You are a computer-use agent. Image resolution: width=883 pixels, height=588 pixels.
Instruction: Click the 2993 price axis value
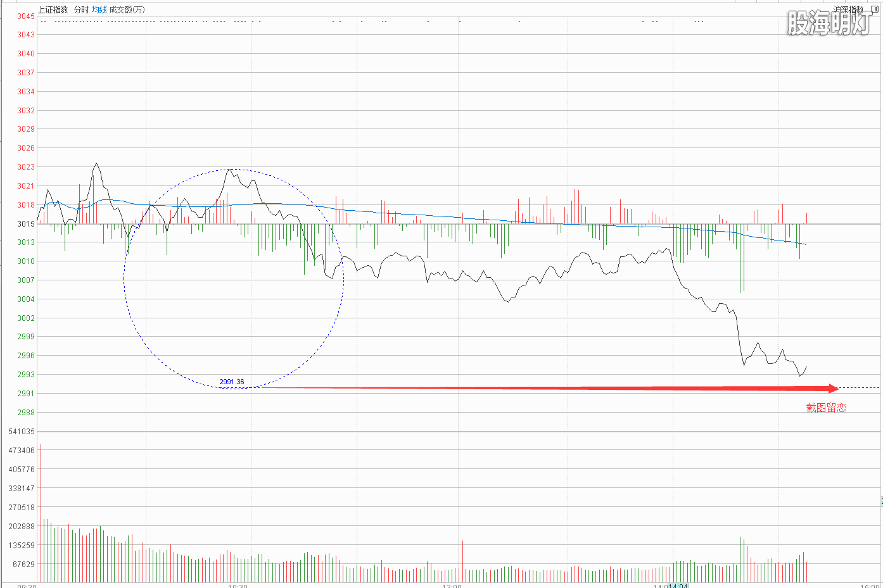click(x=26, y=375)
